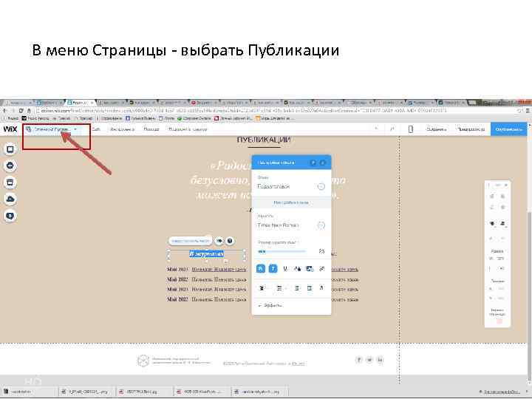Click the Facebook icon in footer
Viewport: 532px width, 399px height.
click(358, 360)
